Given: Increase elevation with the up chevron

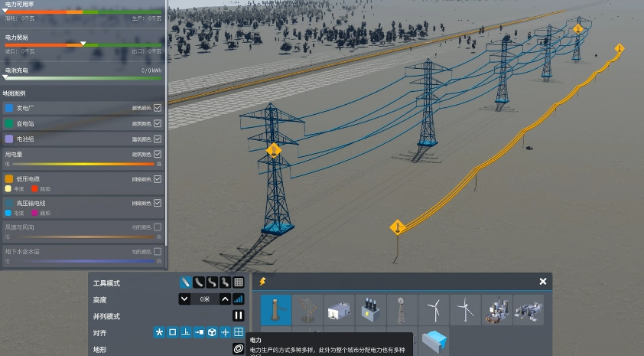Looking at the screenshot, I should 225,299.
